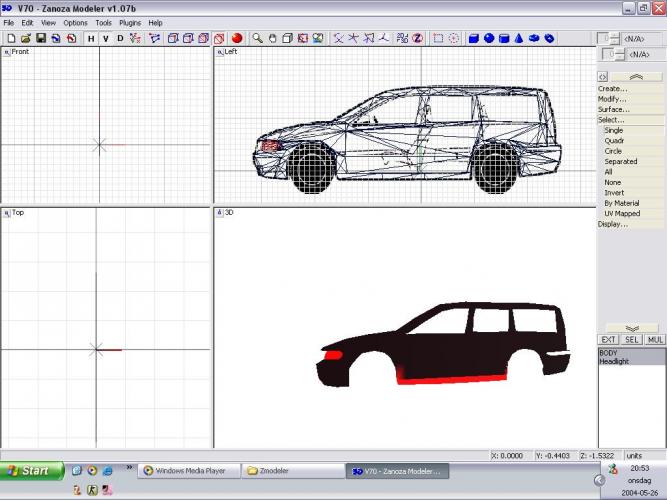Click the Save floppy disk icon
Image resolution: width=667 pixels, height=500 pixels.
41,38
